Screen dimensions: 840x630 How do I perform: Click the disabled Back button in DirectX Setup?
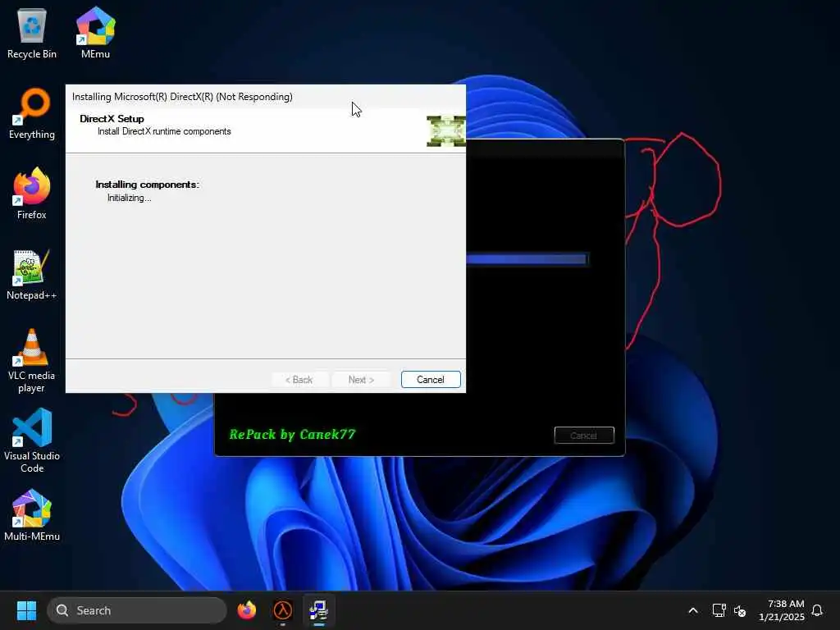click(x=299, y=379)
